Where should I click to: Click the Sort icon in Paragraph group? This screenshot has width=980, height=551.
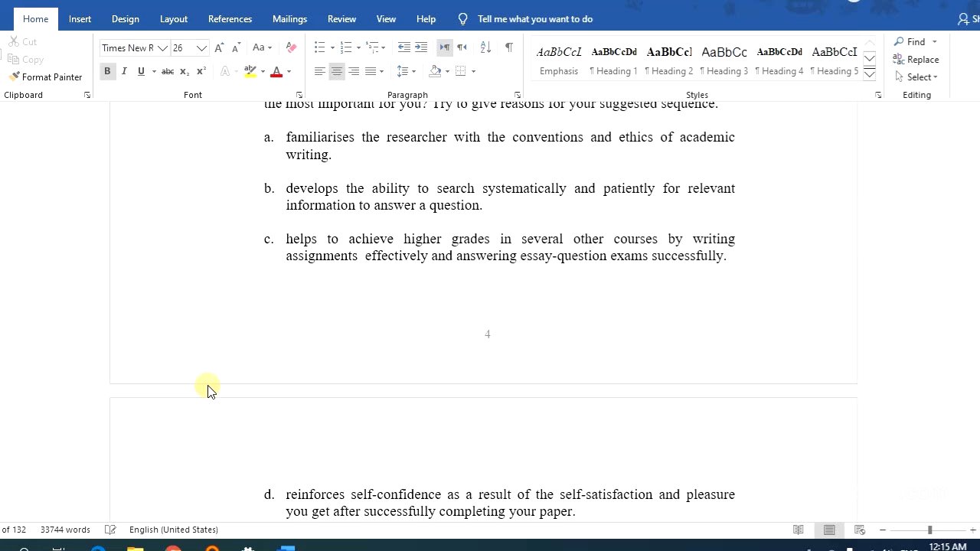(x=485, y=47)
